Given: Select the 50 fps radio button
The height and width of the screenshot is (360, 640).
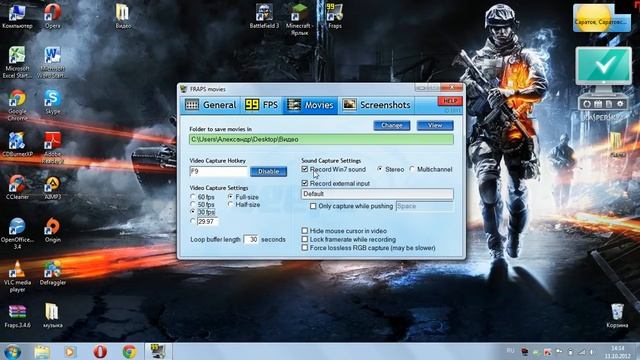Looking at the screenshot, I should [x=193, y=204].
